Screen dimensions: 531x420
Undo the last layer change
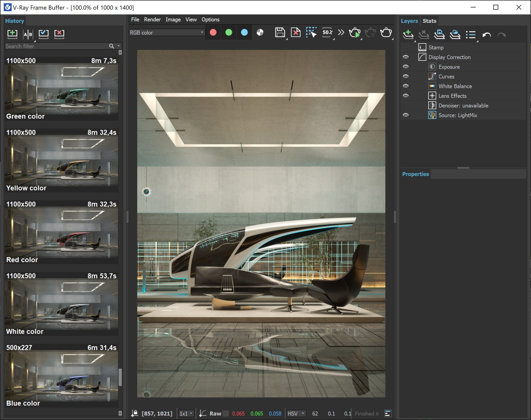coord(487,34)
